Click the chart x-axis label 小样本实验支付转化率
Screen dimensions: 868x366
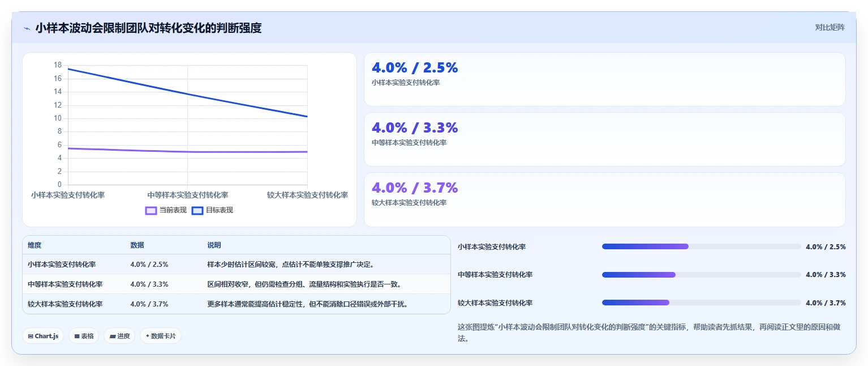pos(68,195)
